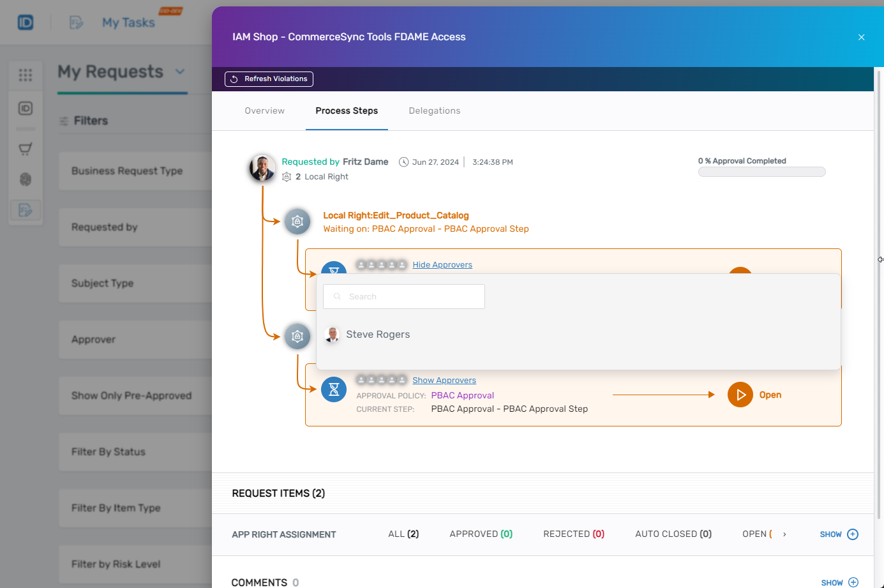Select Steve Rogers in the approver list
Screen dimensions: 884x588
click(x=377, y=334)
